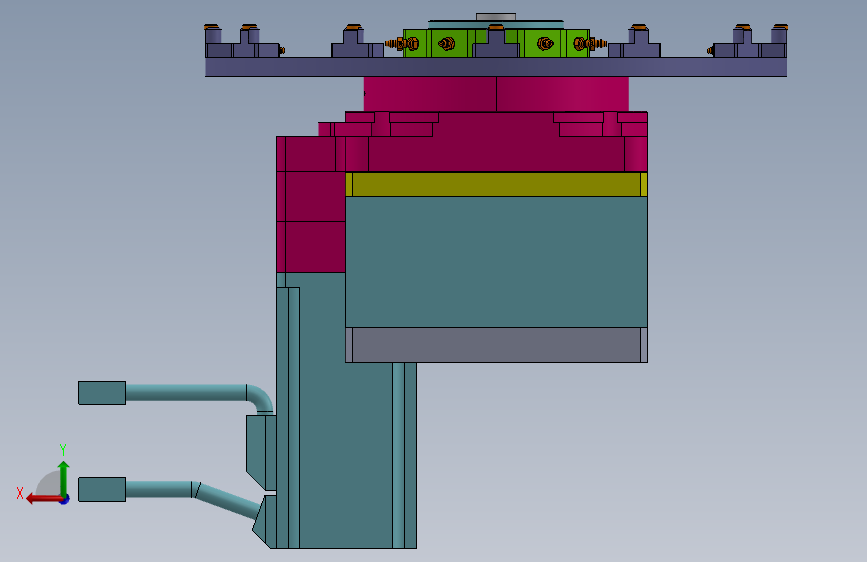
Task: Select the magenta cylinder below purple plate
Action: 496,94
